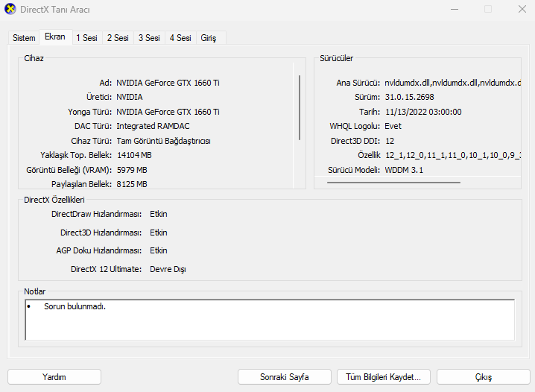This screenshot has height=392, width=535.
Task: Click the date 11/13/2022 03:00:00
Action: 423,112
